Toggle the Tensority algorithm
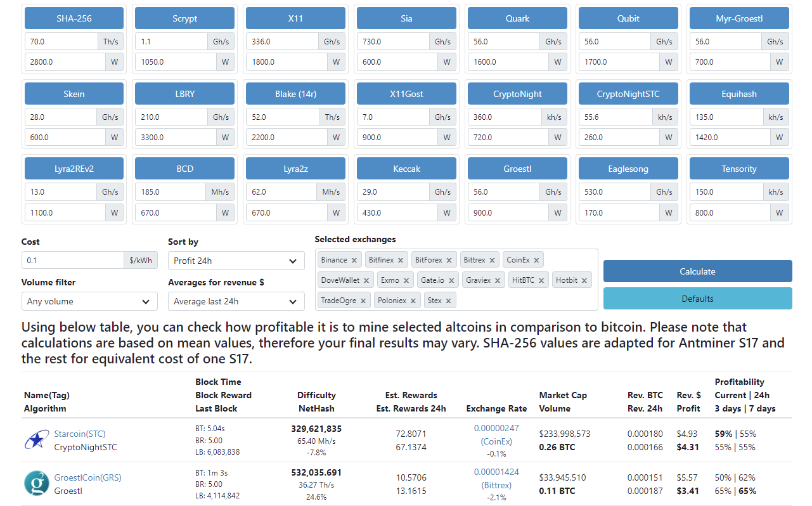This screenshot has width=812, height=506. [x=739, y=169]
